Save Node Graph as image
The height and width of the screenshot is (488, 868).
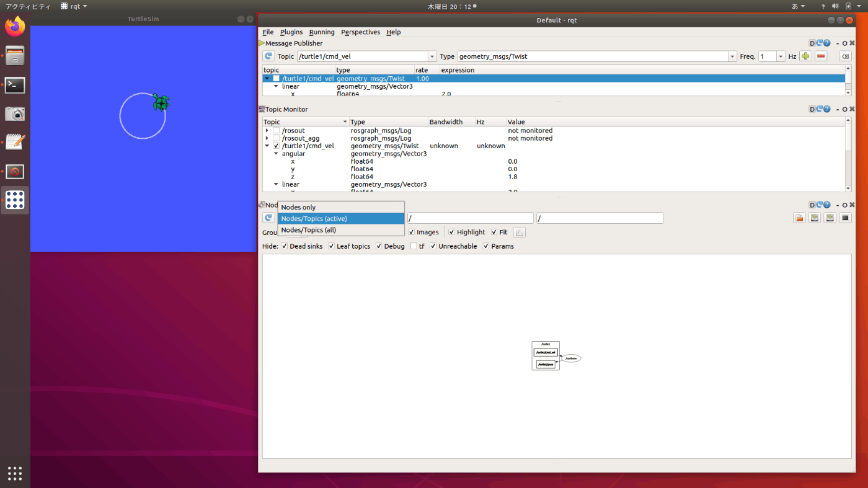pyautogui.click(x=845, y=218)
